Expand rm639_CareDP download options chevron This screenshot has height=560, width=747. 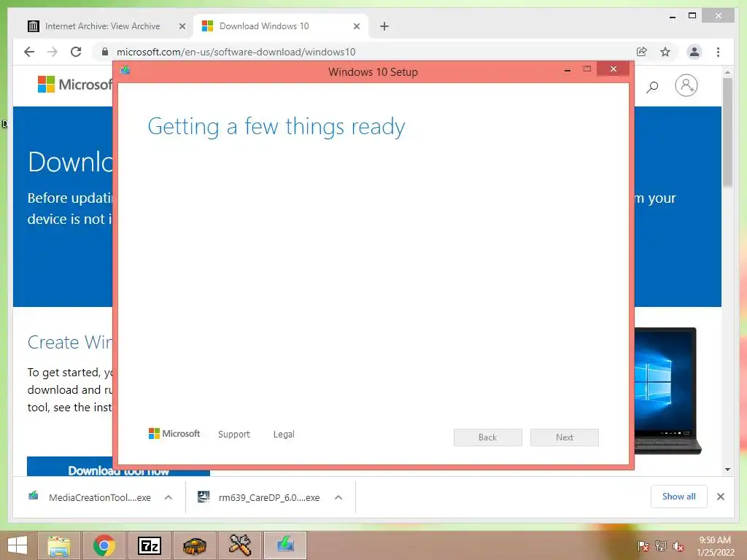point(338,497)
